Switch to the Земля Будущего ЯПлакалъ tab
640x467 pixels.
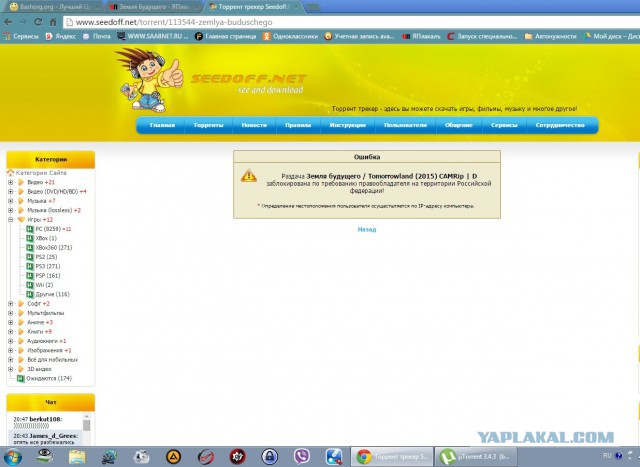pyautogui.click(x=153, y=7)
